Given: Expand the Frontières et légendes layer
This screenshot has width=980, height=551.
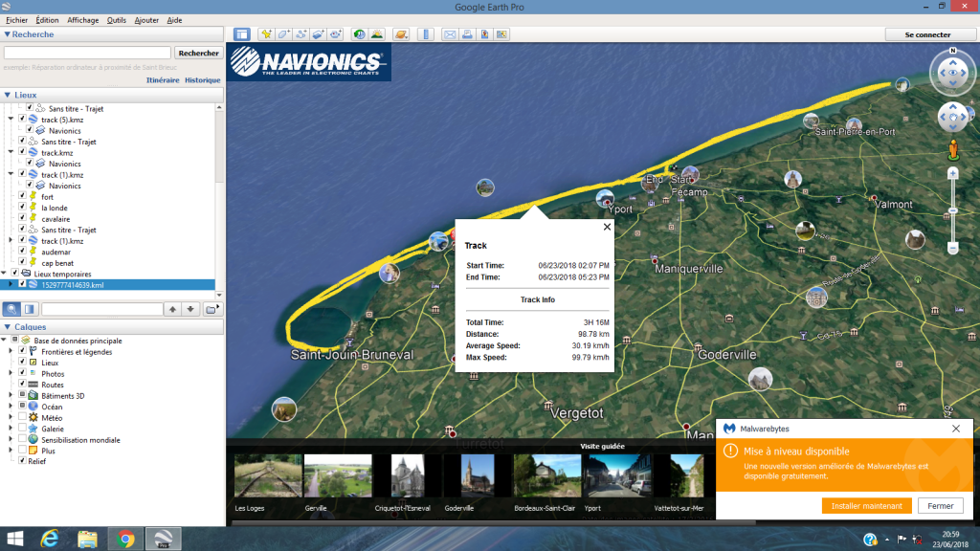Looking at the screenshot, I should pyautogui.click(x=11, y=352).
